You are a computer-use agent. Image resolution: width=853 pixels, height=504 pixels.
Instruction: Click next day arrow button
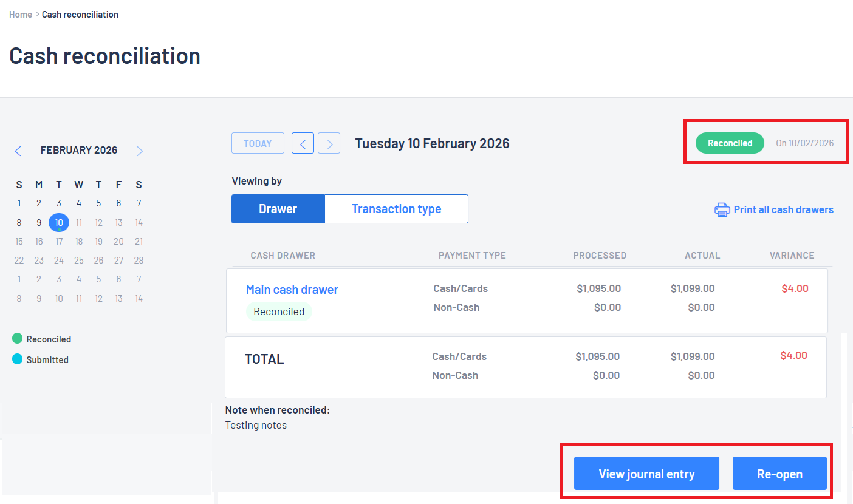coord(329,143)
